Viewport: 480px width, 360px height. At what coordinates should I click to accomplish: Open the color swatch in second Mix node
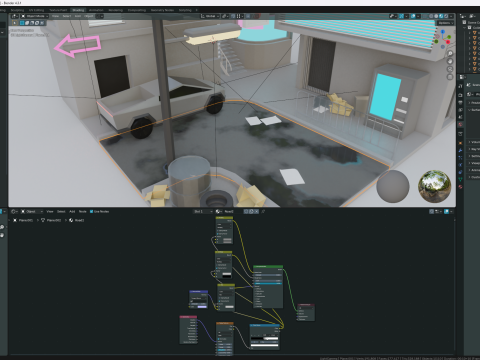pos(227,274)
